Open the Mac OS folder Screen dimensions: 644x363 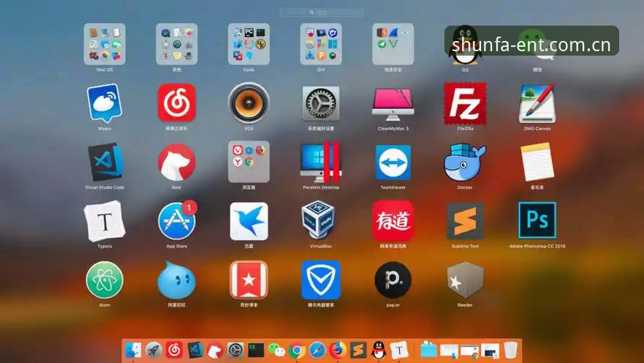point(105,44)
